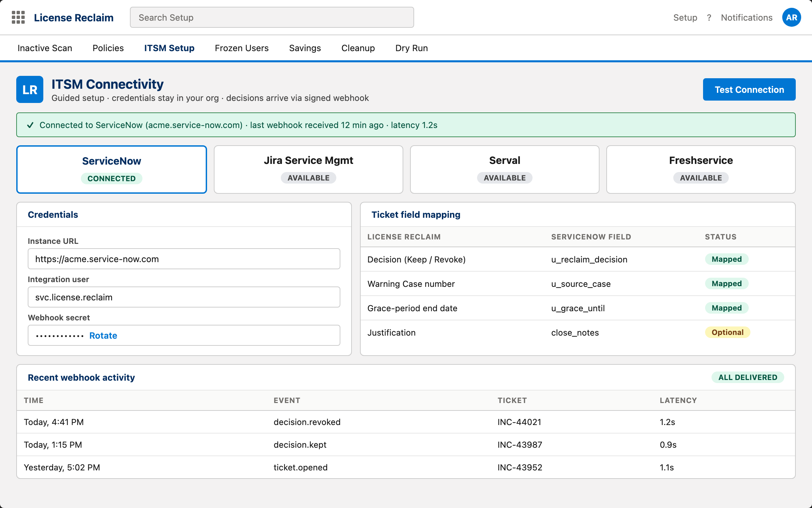Select the ServiceNow provider card
Image resolution: width=812 pixels, height=508 pixels.
coord(112,169)
